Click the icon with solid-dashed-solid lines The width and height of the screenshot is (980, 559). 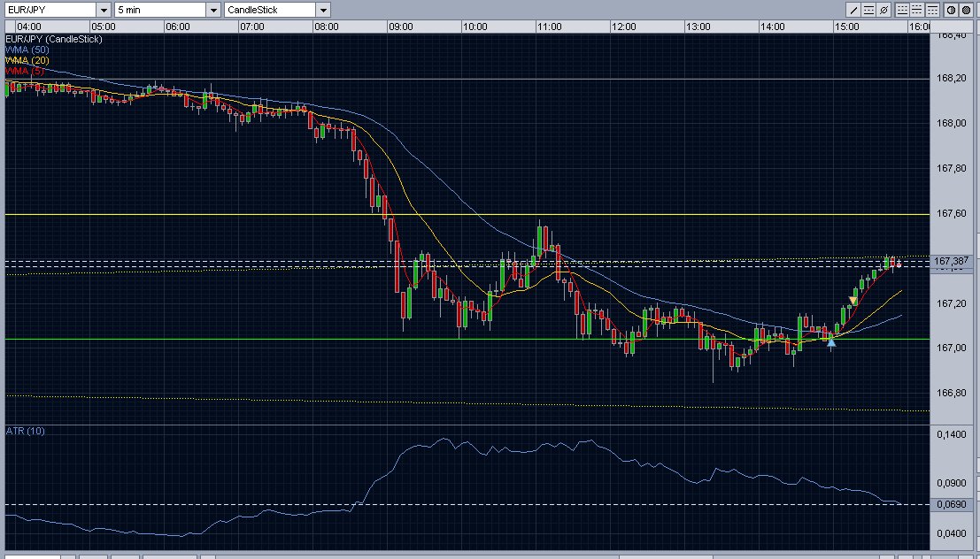click(x=868, y=10)
